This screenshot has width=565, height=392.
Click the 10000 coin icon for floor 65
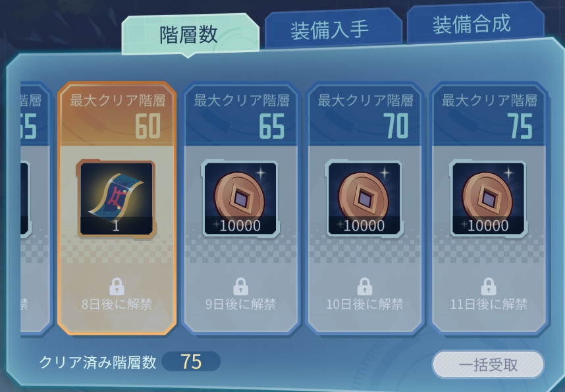[240, 199]
